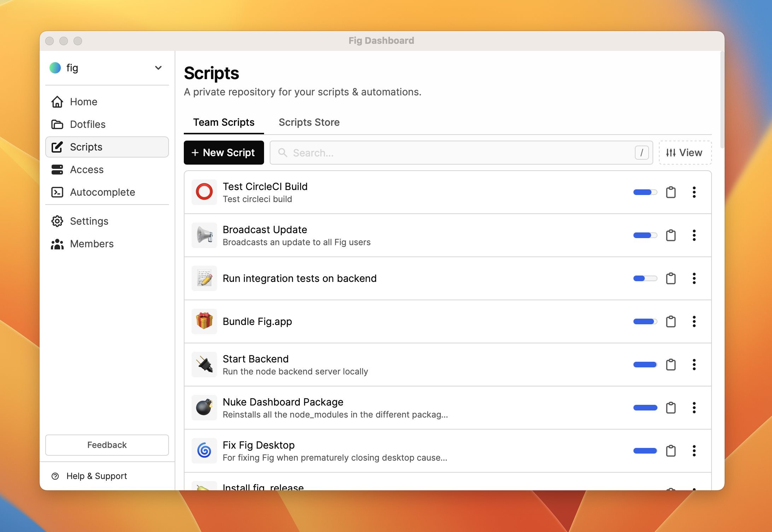772x532 pixels.
Task: Click the Broadcast Update megaphone icon
Action: (204, 235)
